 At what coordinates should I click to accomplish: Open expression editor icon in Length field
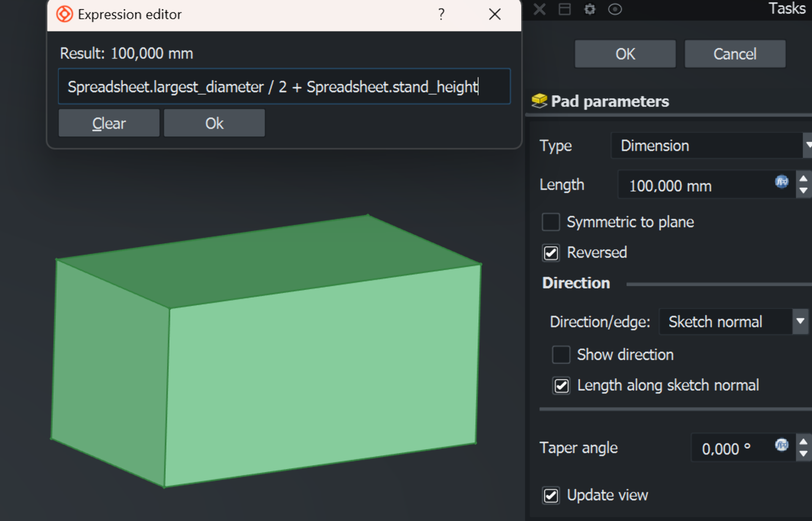[x=782, y=182]
